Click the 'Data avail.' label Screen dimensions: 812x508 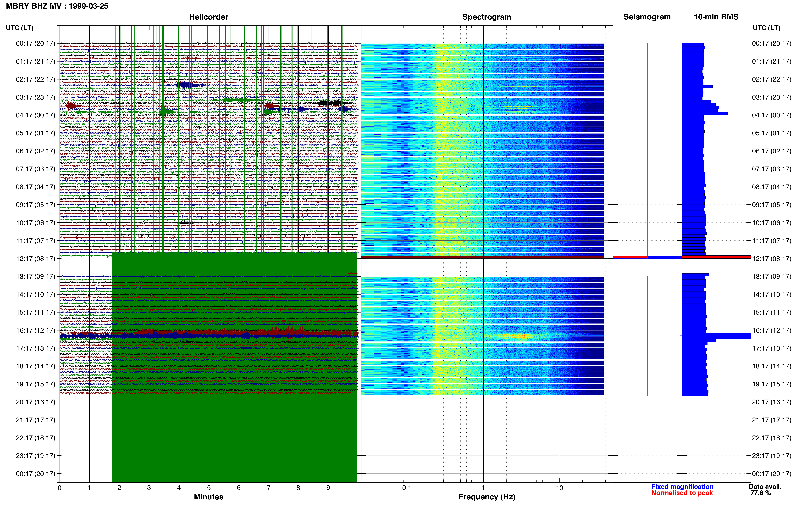pyautogui.click(x=765, y=486)
